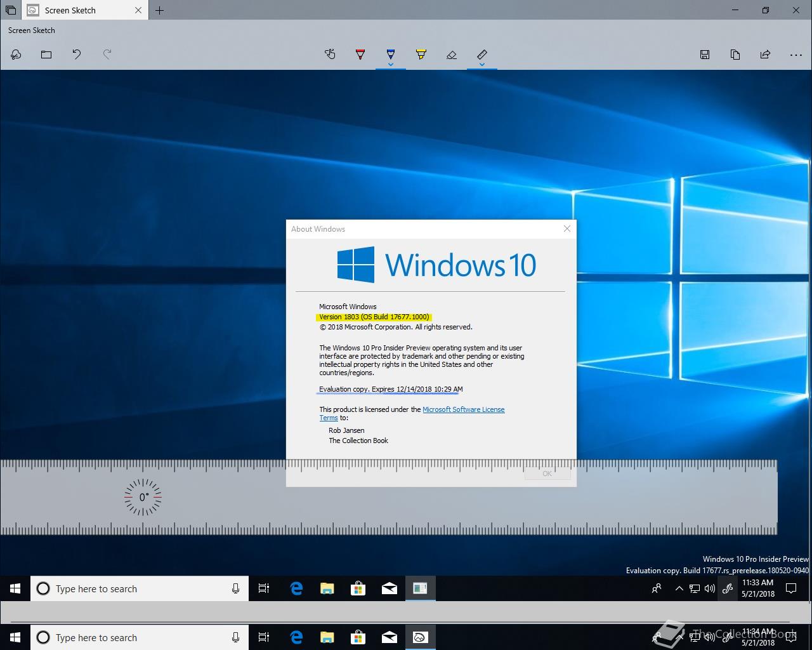Click the captured Edge icon

[x=296, y=588]
